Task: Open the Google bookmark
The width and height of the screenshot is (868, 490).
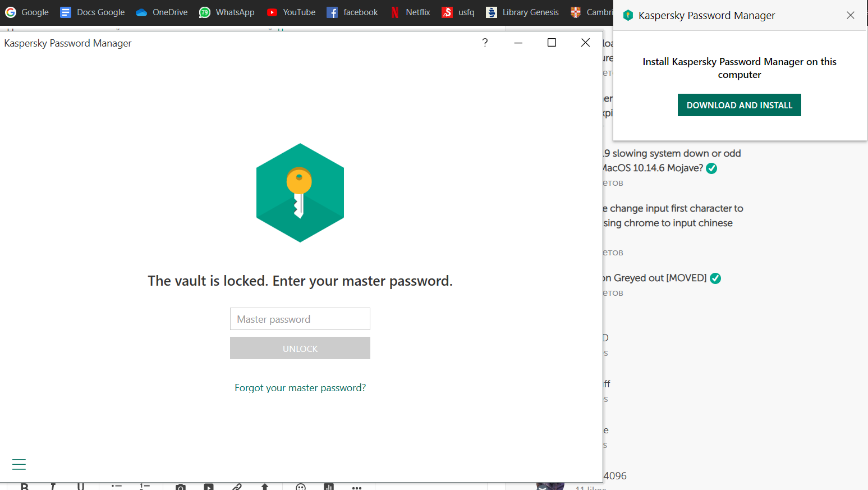Action: click(x=27, y=12)
